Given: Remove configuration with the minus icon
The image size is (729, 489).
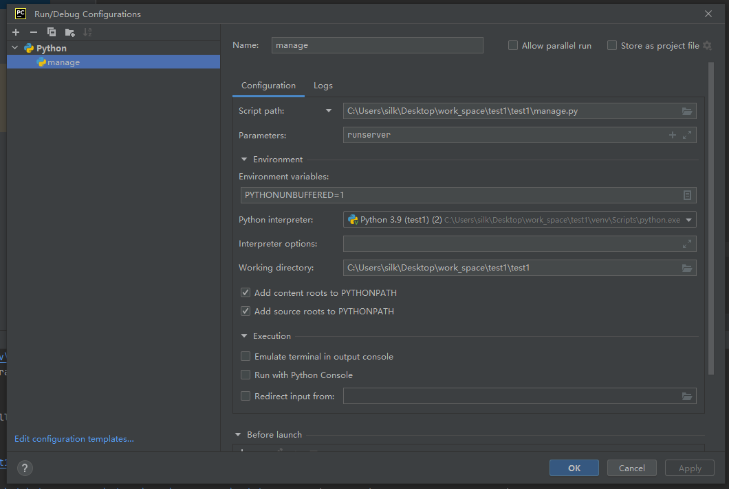Looking at the screenshot, I should click(34, 32).
